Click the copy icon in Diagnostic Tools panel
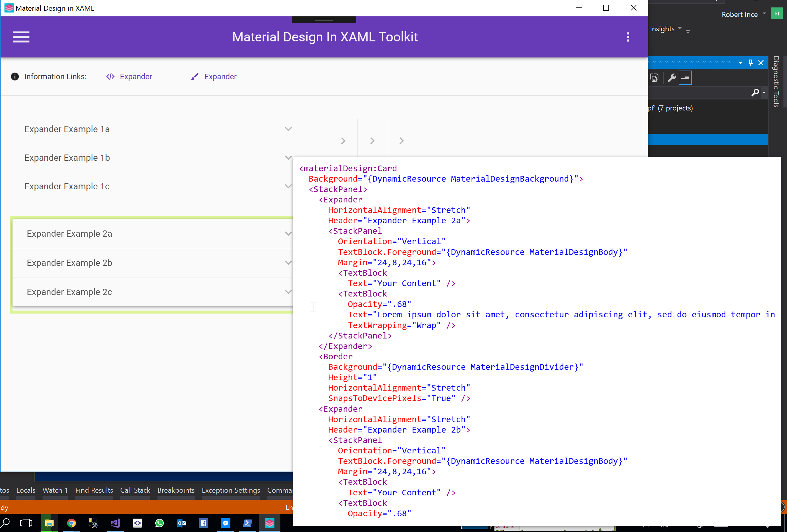This screenshot has width=787, height=532. click(x=654, y=77)
